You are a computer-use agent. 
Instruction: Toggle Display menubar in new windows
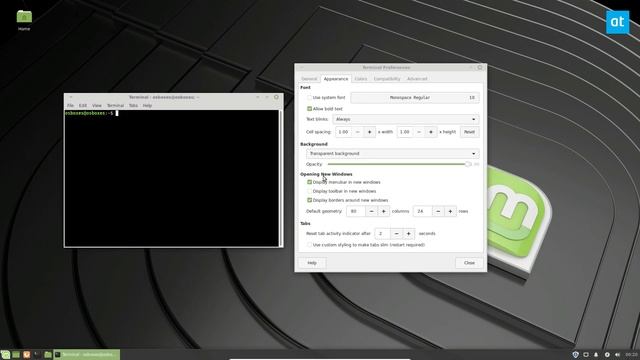point(309,182)
